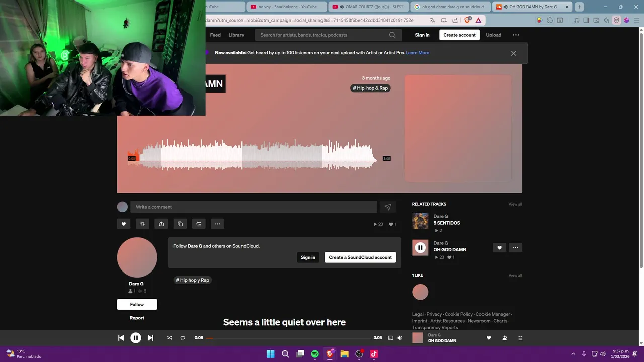644x362 pixels.
Task: Open the 5 SENTIDOS related track
Action: [x=447, y=223]
